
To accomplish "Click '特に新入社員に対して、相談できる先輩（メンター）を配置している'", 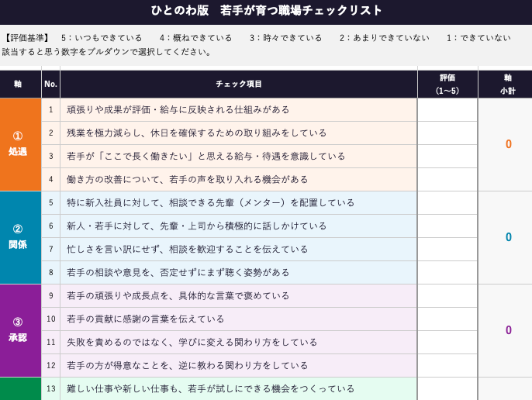I will click(210, 202).
